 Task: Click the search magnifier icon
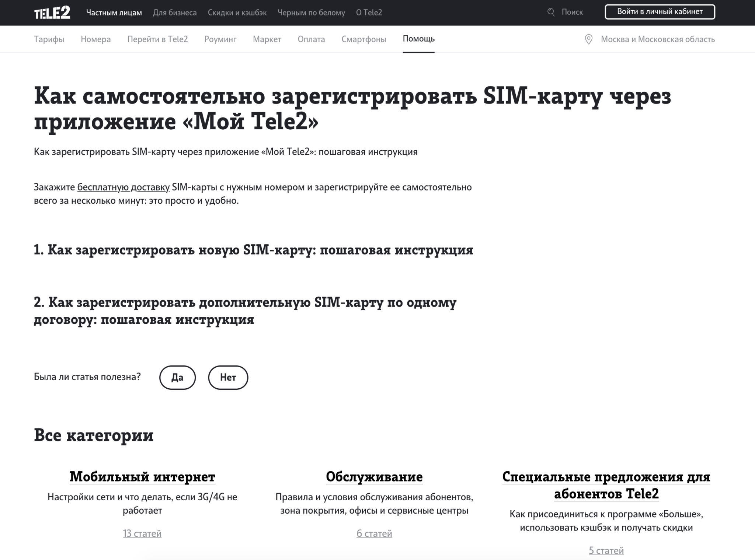coord(551,12)
